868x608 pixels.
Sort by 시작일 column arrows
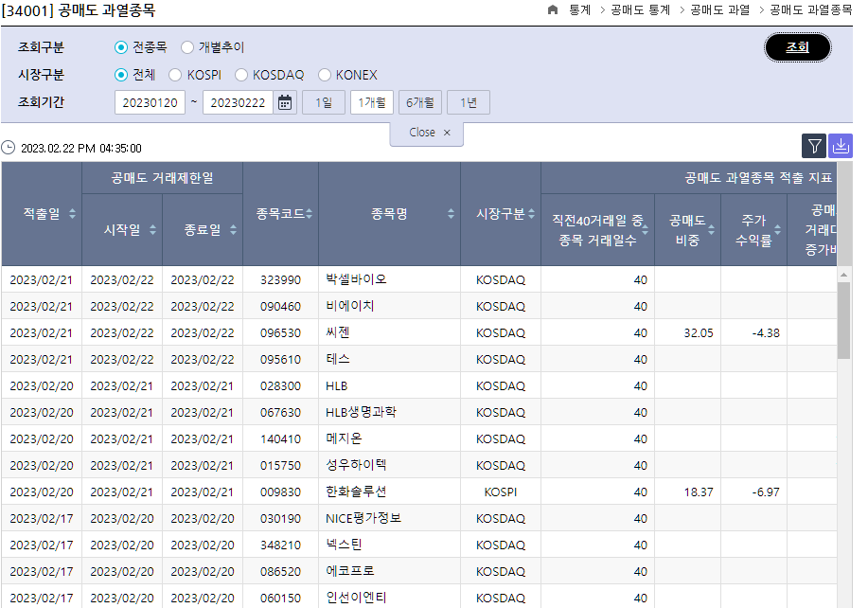152,230
